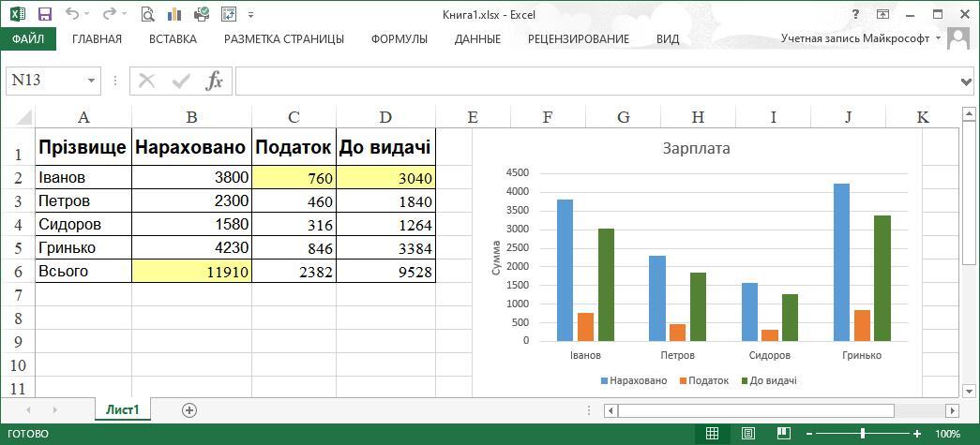Click the chart title Зарплата
Screen dimensions: 980x445
click(x=696, y=149)
